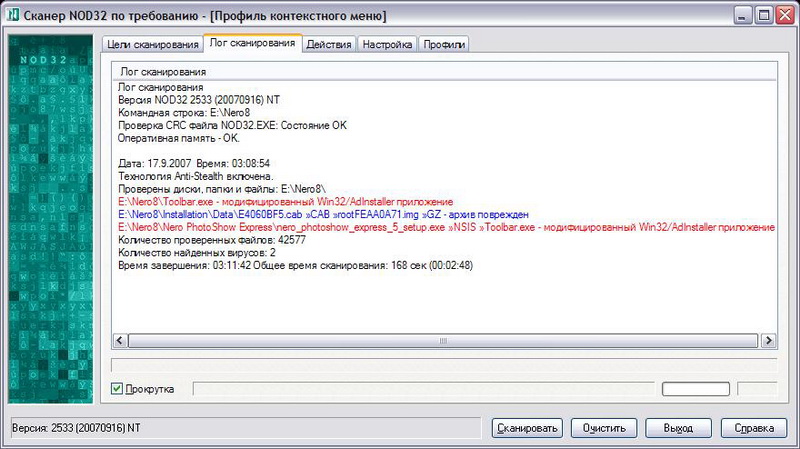Viewport: 800px width, 449px height.
Task: Select the line Оперативная память - OK
Action: pyautogui.click(x=179, y=138)
